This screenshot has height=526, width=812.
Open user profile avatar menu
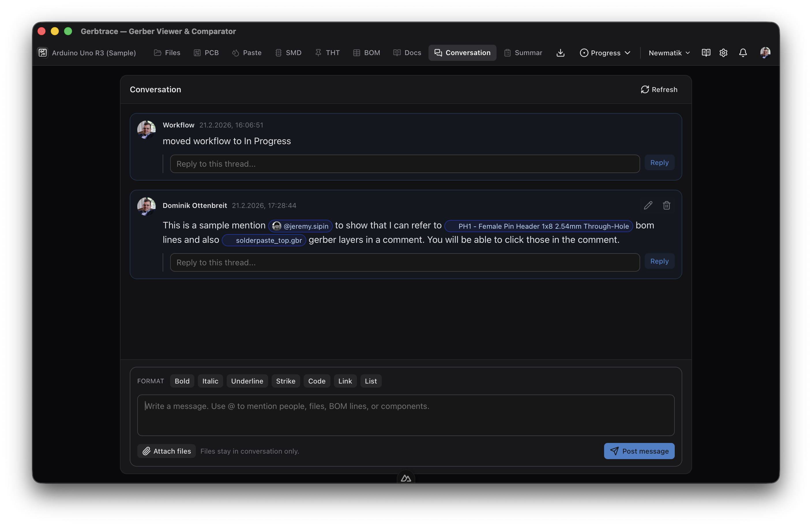pos(765,52)
